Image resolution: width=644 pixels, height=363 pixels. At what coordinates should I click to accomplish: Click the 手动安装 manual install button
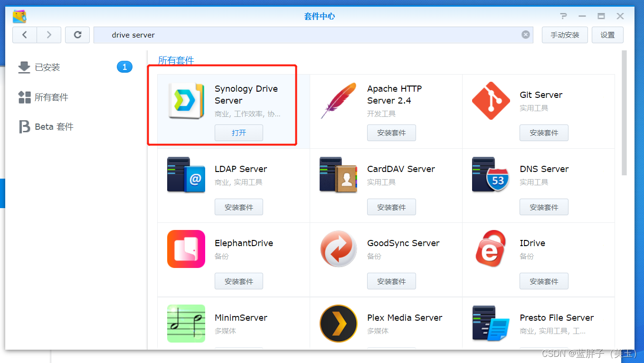point(565,35)
